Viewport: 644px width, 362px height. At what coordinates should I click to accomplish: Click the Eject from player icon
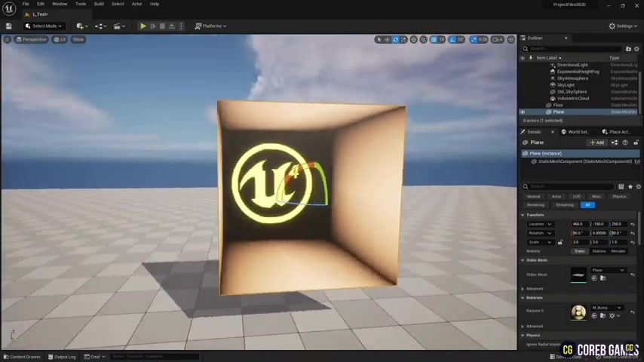coord(172,26)
